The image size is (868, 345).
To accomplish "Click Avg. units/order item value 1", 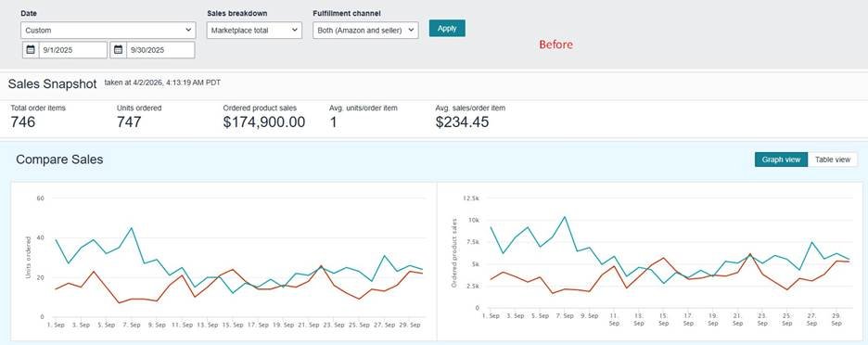I will click(333, 122).
